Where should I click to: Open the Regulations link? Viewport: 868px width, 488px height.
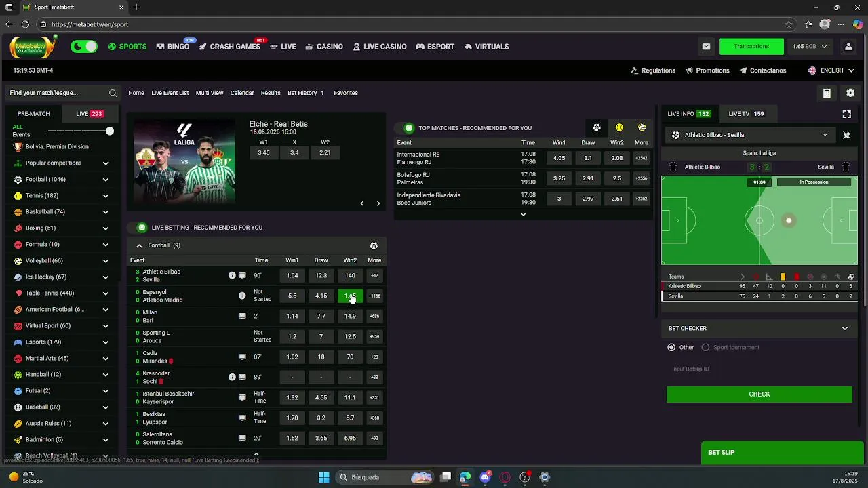(x=653, y=70)
